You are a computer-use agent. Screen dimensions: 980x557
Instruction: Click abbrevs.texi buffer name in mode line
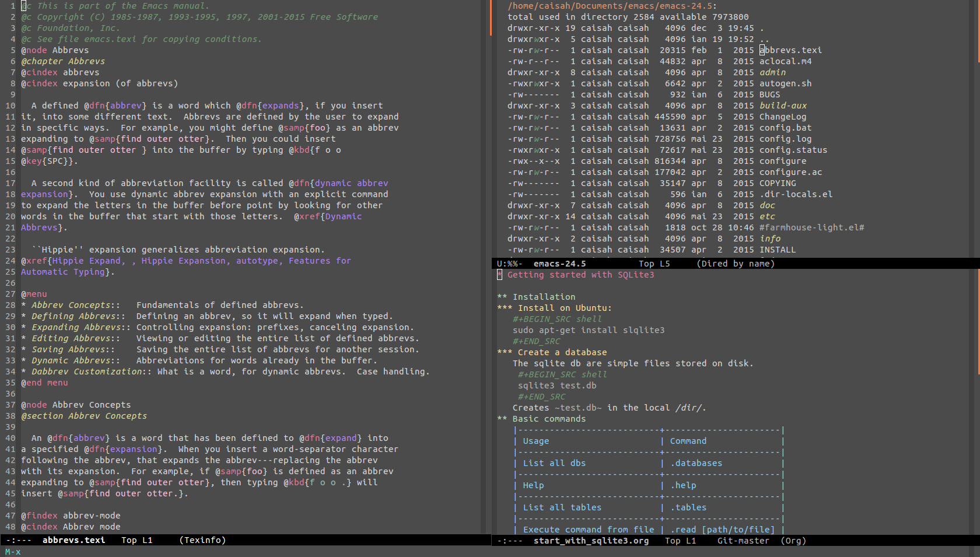pyautogui.click(x=73, y=540)
